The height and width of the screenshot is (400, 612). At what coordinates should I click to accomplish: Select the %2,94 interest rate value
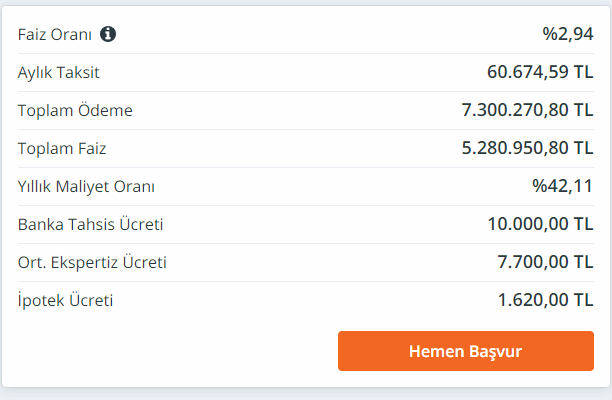point(568,34)
